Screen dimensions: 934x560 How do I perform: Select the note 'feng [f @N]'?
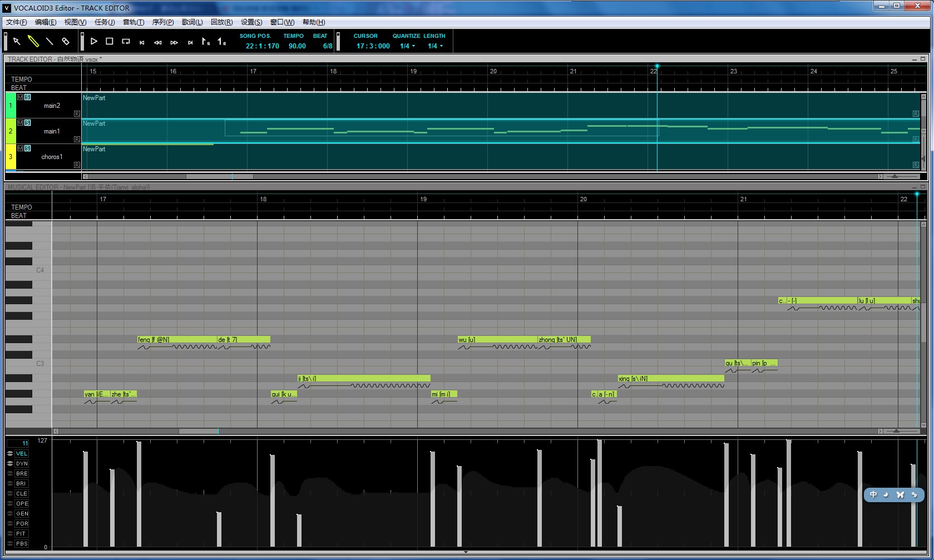point(177,339)
